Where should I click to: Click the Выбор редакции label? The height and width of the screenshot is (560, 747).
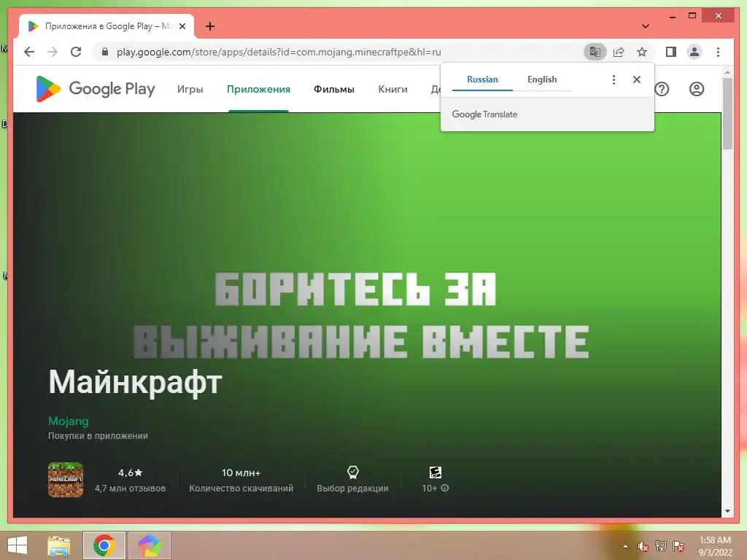[x=352, y=488]
